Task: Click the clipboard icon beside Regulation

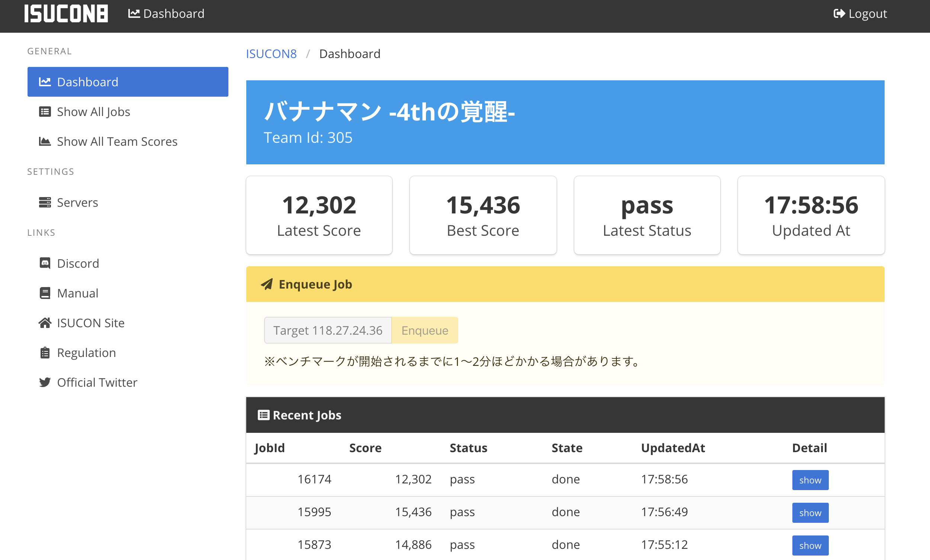Action: coord(45,353)
